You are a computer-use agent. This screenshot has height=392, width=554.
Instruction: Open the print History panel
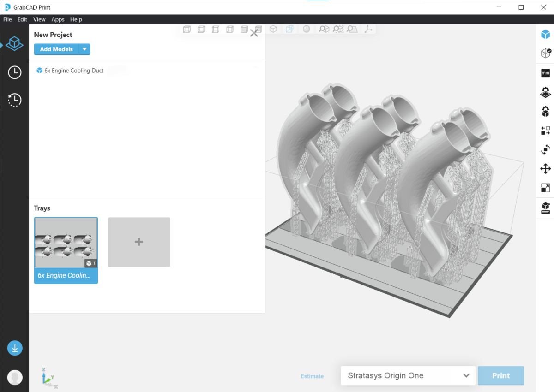click(x=14, y=100)
